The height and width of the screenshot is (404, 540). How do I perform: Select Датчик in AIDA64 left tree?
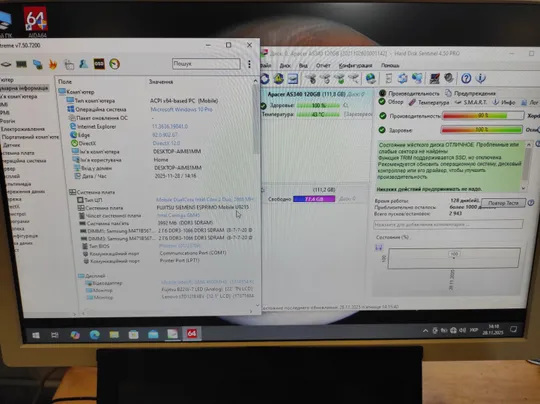pyautogui.click(x=11, y=145)
